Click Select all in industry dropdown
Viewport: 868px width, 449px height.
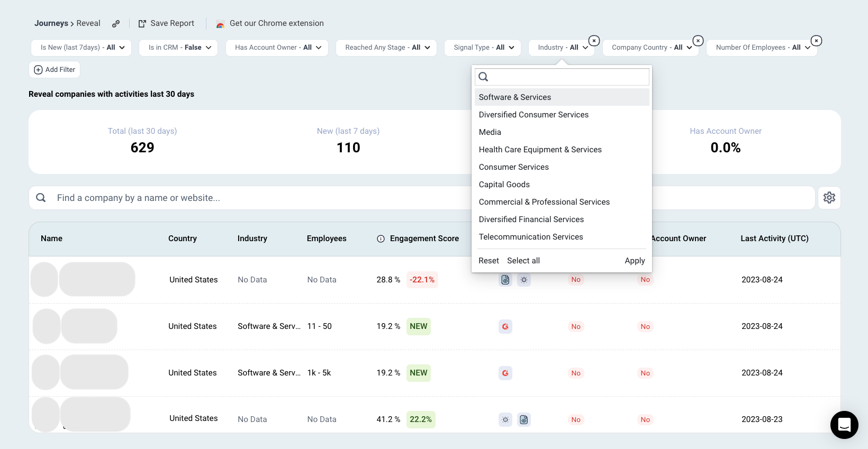[x=523, y=261]
